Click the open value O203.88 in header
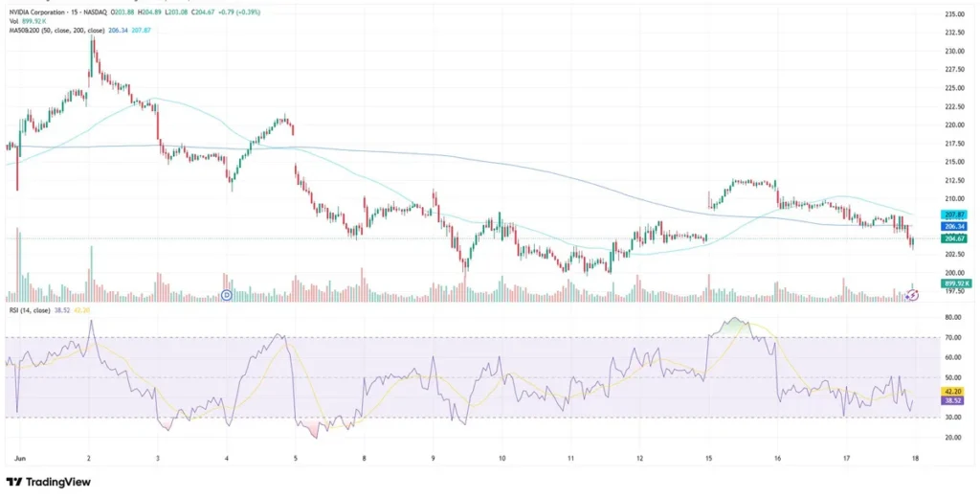Image resolution: width=980 pixels, height=498 pixels. (122, 12)
